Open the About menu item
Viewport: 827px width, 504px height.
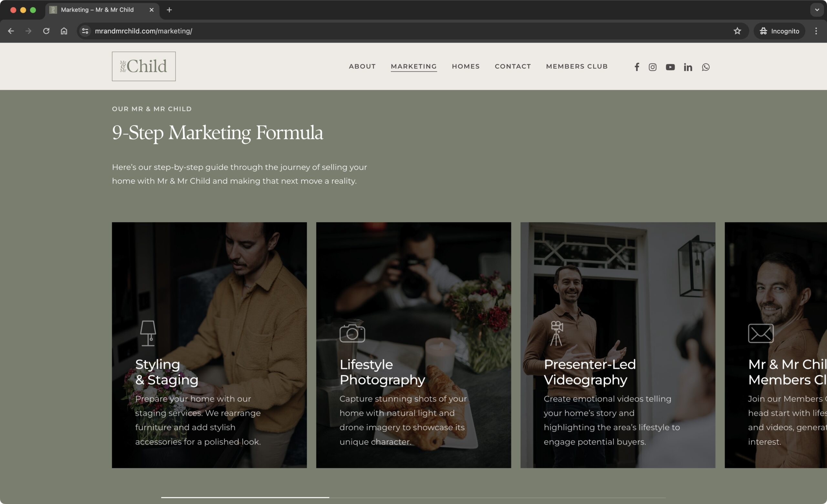coord(362,66)
